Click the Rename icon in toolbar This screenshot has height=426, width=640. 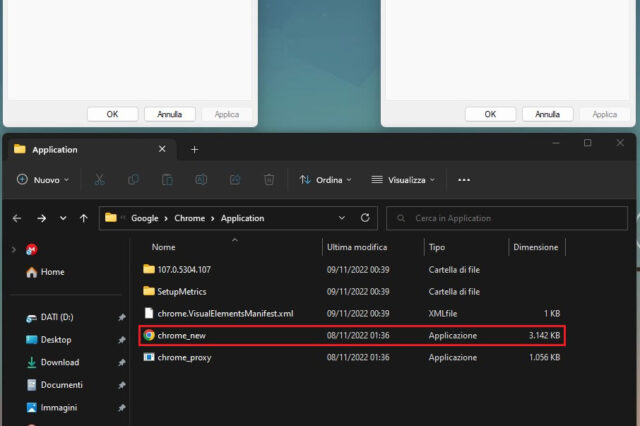[x=201, y=180]
